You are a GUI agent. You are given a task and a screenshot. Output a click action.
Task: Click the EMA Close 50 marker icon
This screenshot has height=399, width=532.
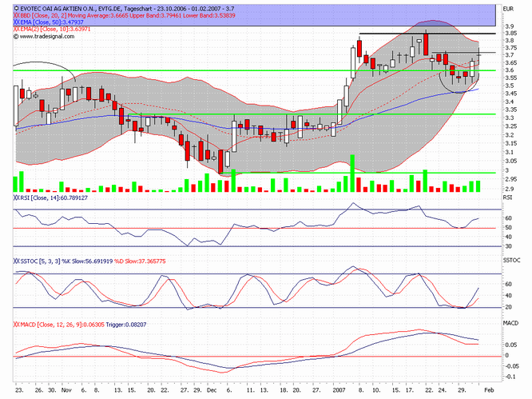pos(16,22)
